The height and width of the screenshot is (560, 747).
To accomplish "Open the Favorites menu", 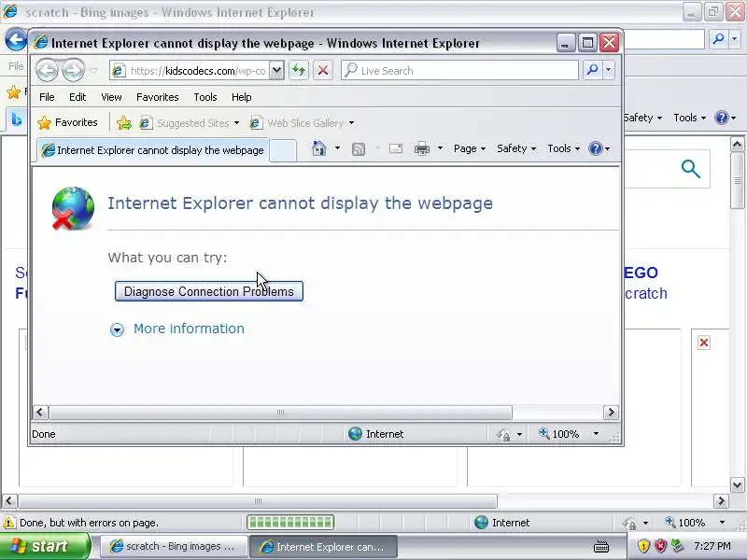I will pos(158,97).
